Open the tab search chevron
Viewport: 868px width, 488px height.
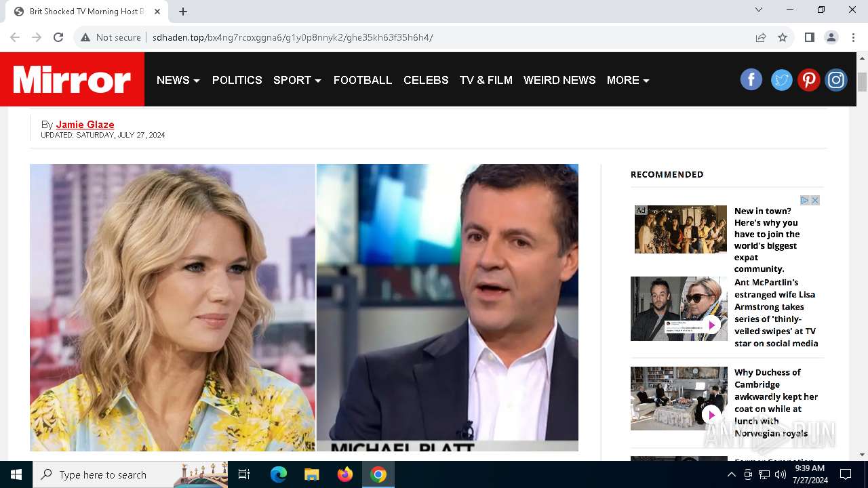(759, 9)
